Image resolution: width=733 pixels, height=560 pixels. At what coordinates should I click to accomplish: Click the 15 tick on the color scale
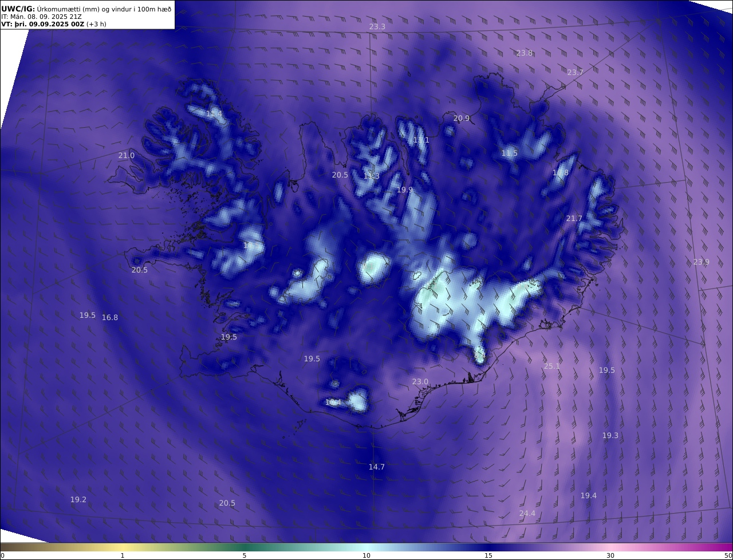tap(488, 555)
